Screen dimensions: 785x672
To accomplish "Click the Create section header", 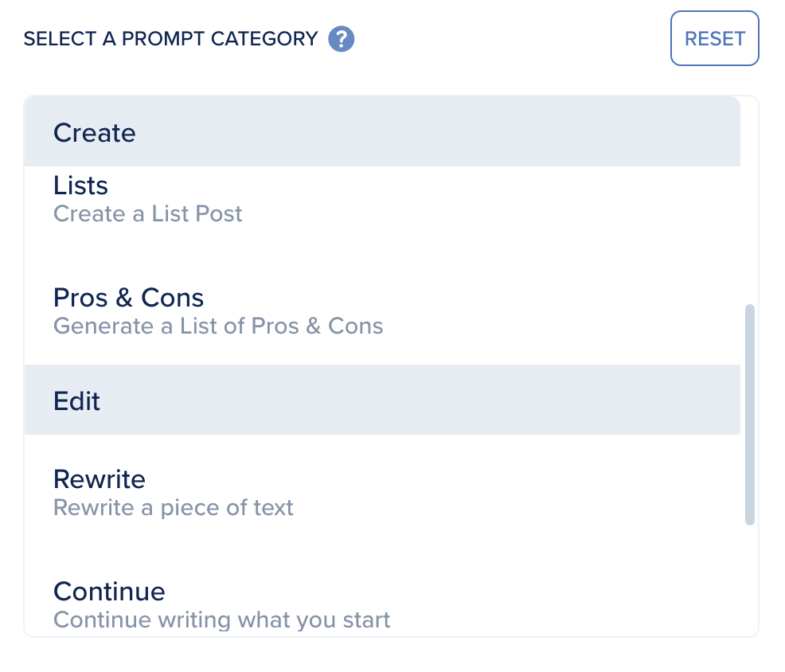I will click(94, 132).
